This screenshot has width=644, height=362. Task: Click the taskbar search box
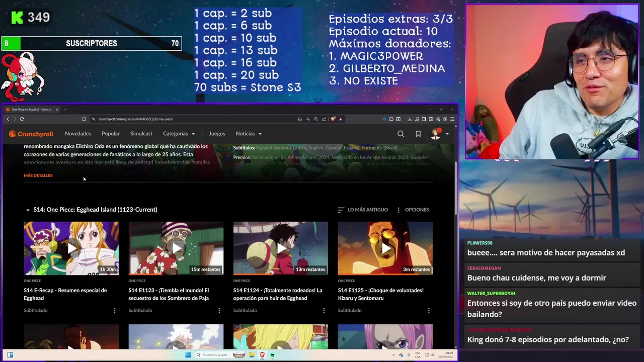220,355
